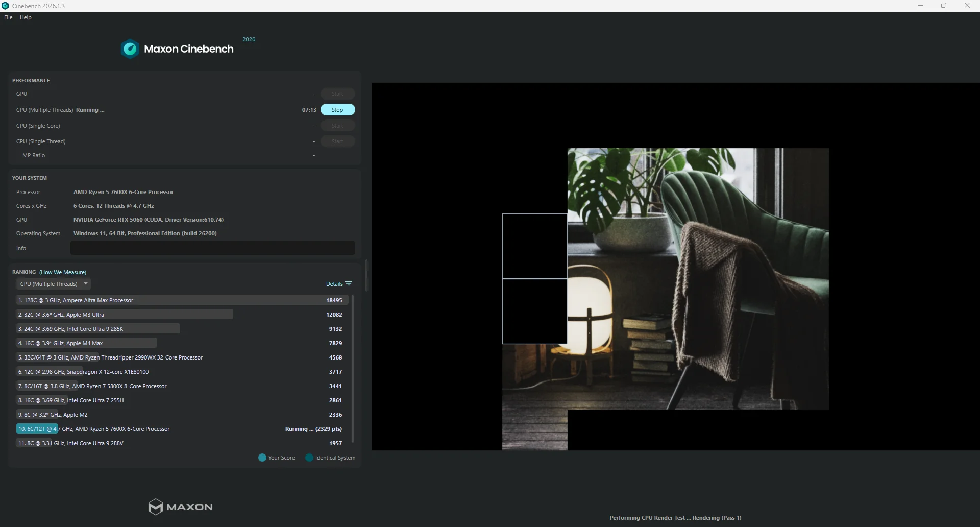Image resolution: width=980 pixels, height=527 pixels.
Task: Open the How We Measure link
Action: coord(63,272)
